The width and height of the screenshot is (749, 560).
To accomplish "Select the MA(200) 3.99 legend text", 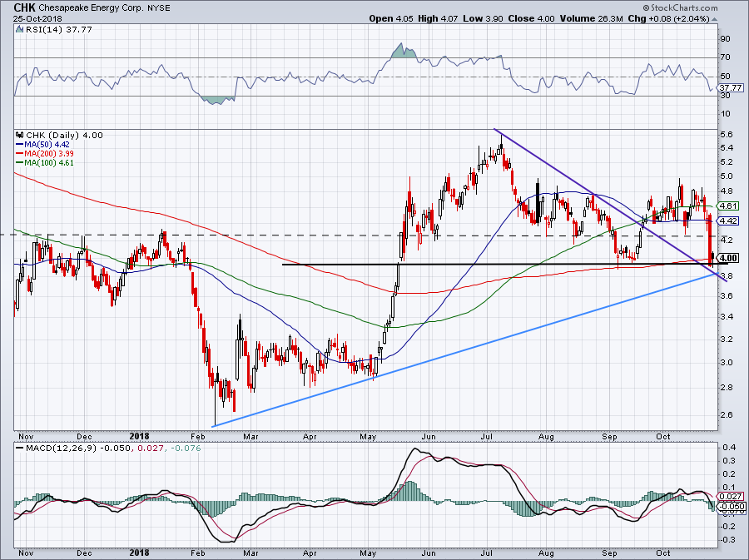I will pos(49,154).
